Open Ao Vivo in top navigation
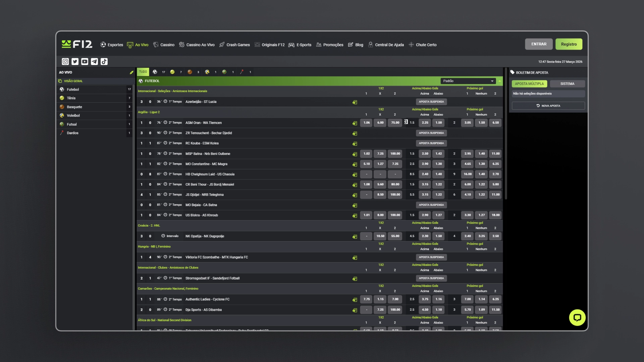The width and height of the screenshot is (644, 362). (138, 45)
